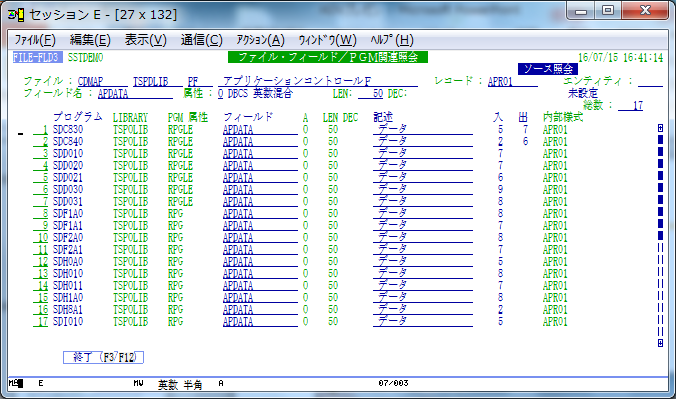Viewport: 676px width, 399px height.
Task: Select the option field for row 6 SDD030
Action: [41, 189]
